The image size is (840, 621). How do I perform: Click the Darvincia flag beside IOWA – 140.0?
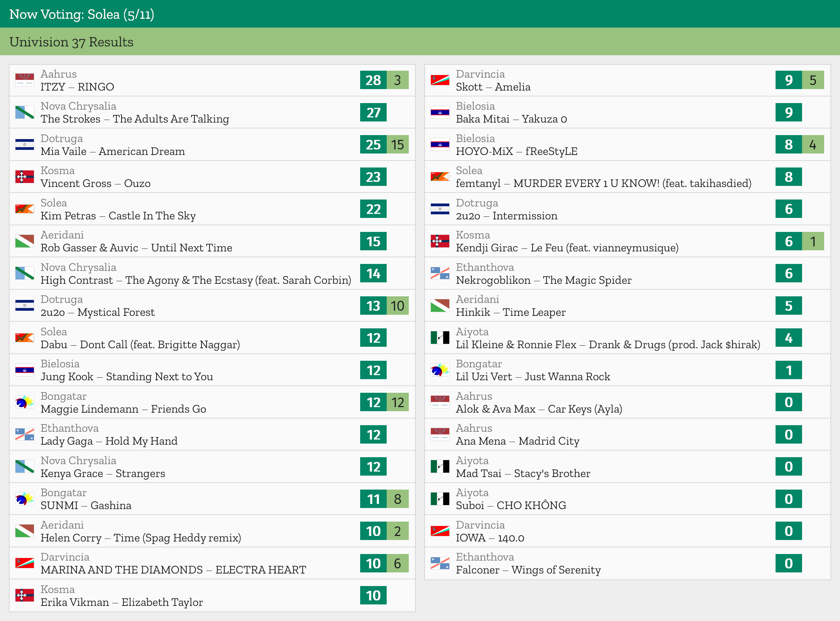click(x=440, y=531)
